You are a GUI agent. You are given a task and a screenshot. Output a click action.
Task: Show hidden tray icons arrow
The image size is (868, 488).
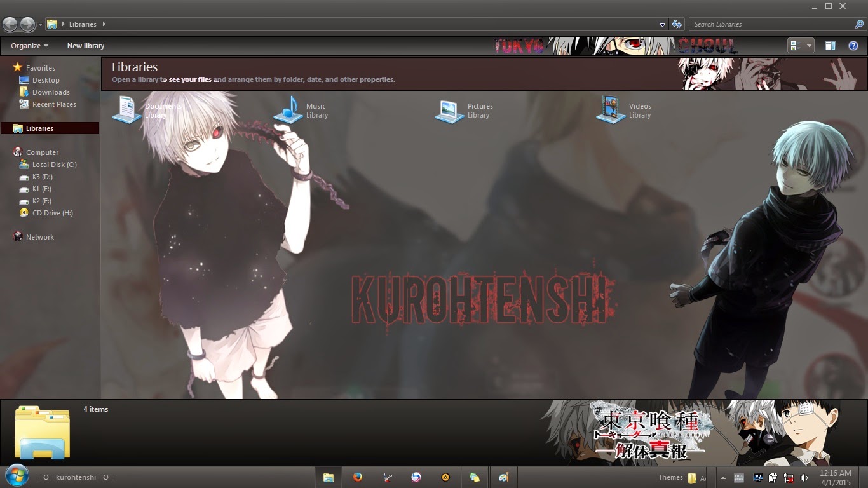tap(723, 478)
